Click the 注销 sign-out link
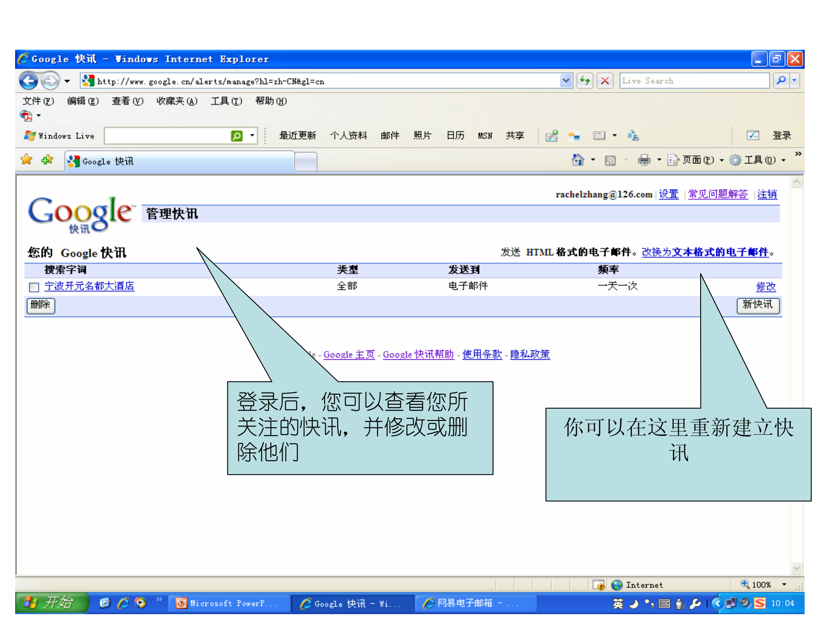The height and width of the screenshot is (631, 840). pos(767,195)
